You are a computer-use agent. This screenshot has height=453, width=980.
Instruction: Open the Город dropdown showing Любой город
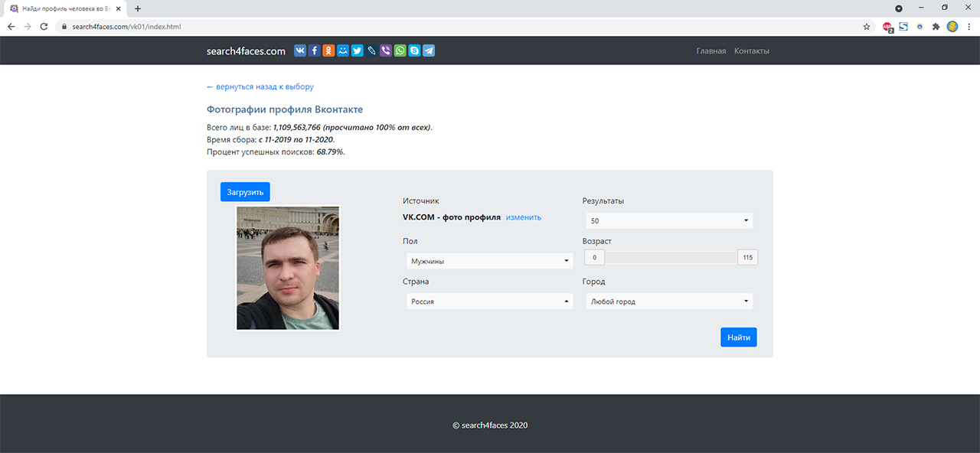coord(669,301)
